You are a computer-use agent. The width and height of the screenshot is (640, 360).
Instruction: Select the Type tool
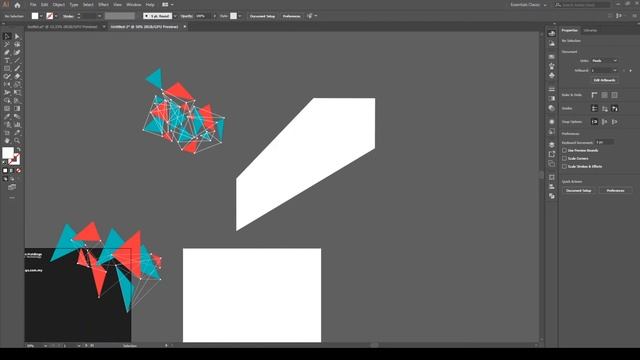point(7,60)
